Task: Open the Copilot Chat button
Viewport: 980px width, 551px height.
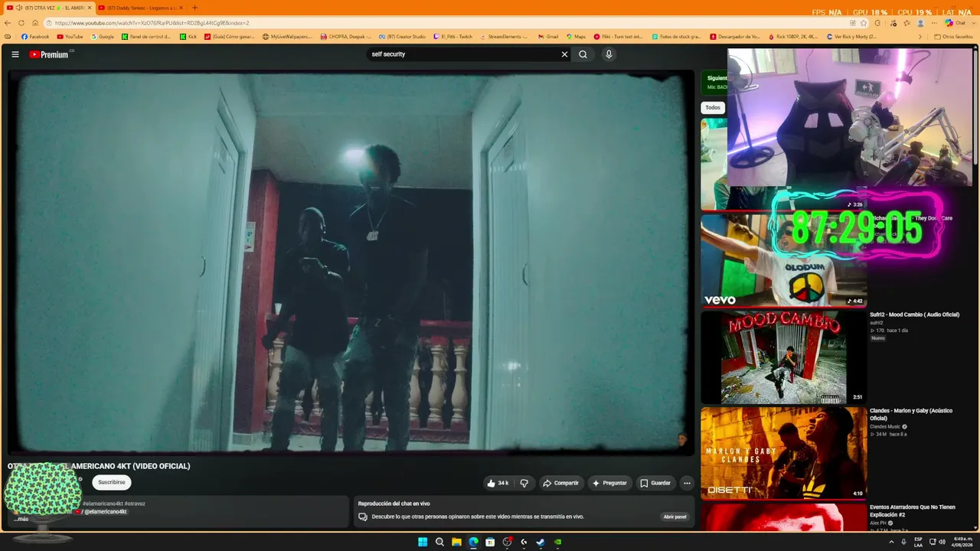Action: (955, 23)
